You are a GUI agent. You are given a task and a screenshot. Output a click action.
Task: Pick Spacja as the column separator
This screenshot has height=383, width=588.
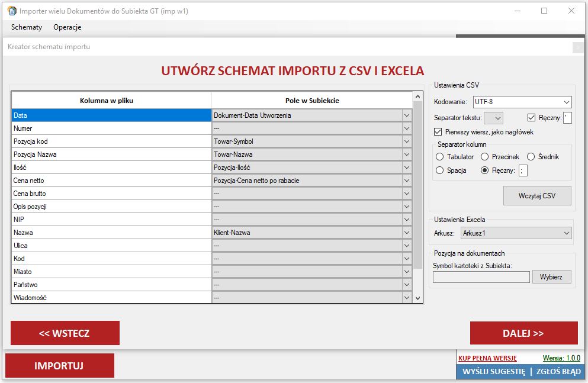point(440,170)
